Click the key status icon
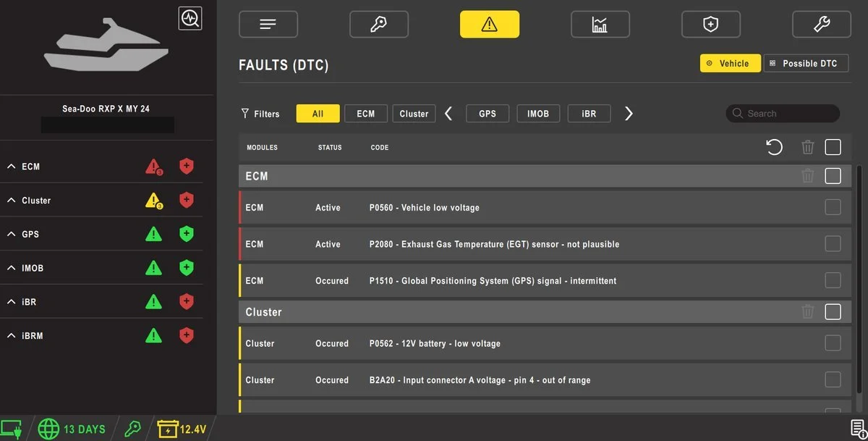868x441 pixels. [x=132, y=429]
